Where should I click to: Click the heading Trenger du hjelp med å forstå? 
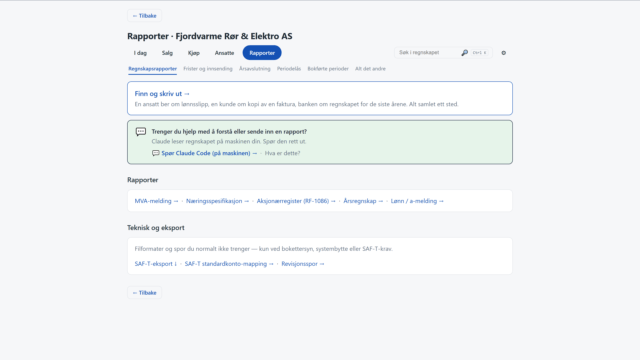point(229,131)
